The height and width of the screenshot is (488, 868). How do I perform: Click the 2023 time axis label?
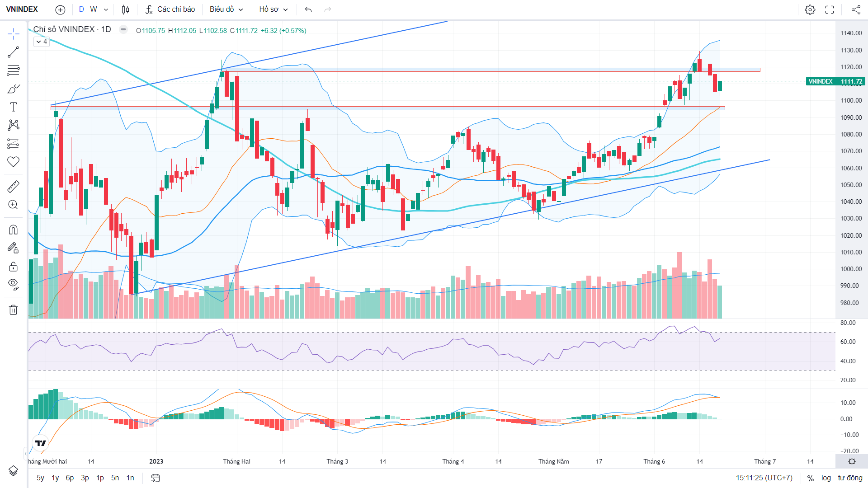[156, 461]
